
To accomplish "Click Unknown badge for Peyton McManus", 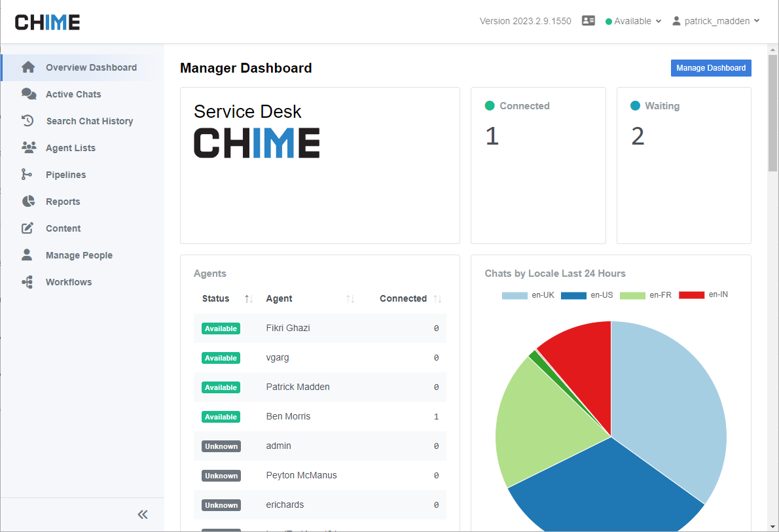I will point(221,475).
